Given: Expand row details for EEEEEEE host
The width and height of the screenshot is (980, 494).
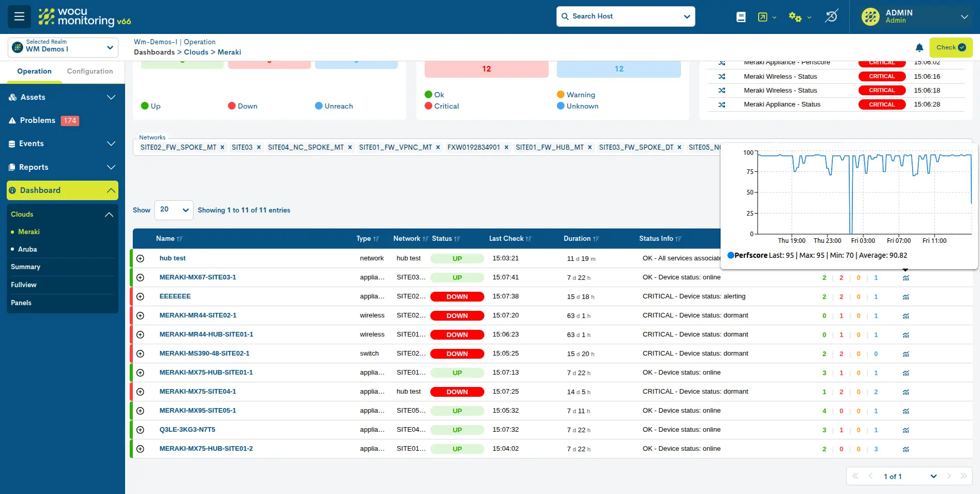Looking at the screenshot, I should tap(140, 296).
